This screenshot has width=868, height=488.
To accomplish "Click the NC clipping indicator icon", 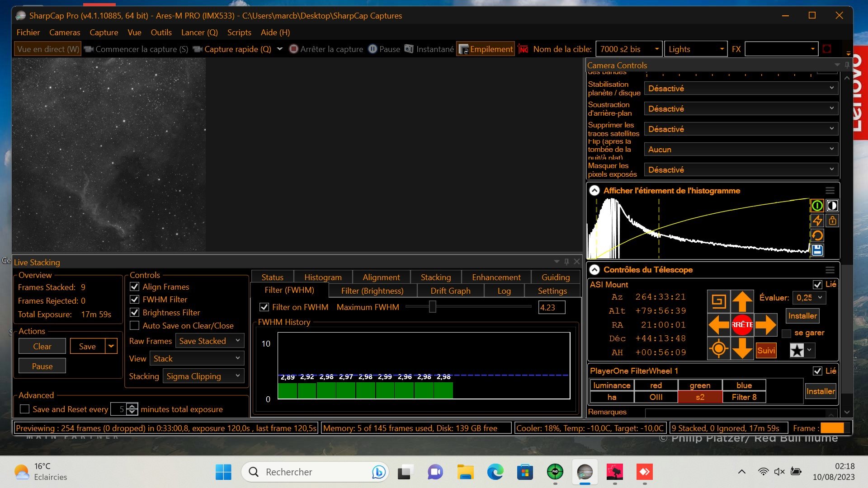I will tap(524, 49).
